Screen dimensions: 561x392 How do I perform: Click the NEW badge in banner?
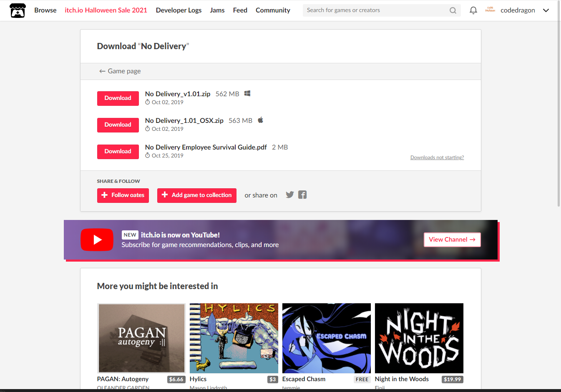coord(130,235)
